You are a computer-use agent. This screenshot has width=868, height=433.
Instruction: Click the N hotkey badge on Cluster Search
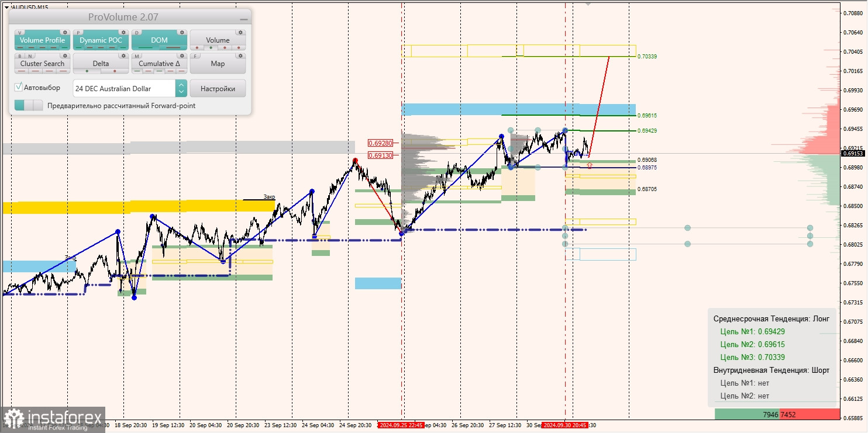[30, 56]
